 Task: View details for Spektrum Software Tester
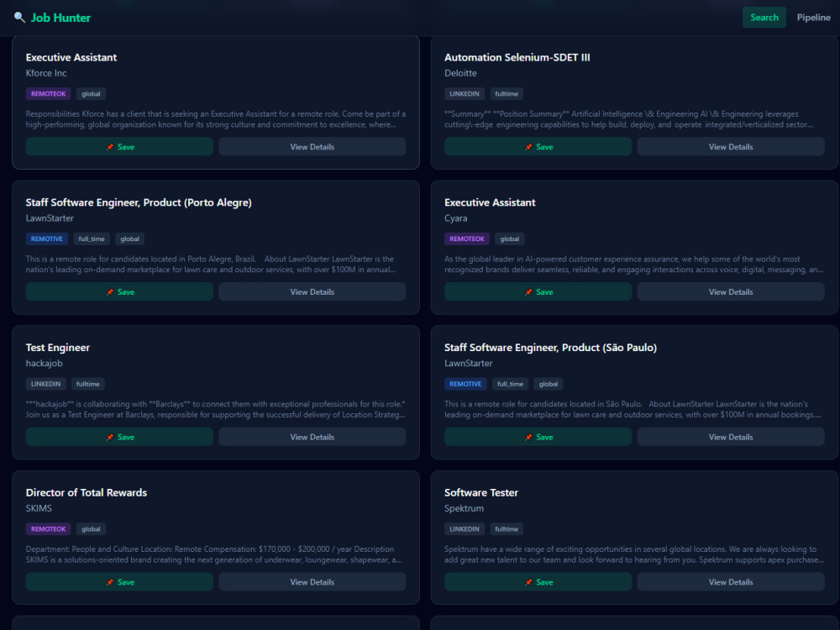click(x=731, y=582)
